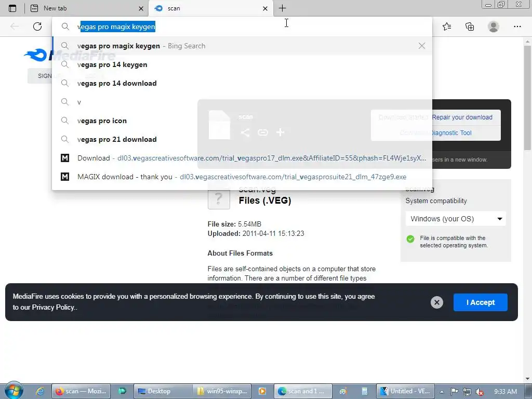Image resolution: width=532 pixels, height=399 pixels.
Task: Select the scan tab
Action: (x=210, y=8)
